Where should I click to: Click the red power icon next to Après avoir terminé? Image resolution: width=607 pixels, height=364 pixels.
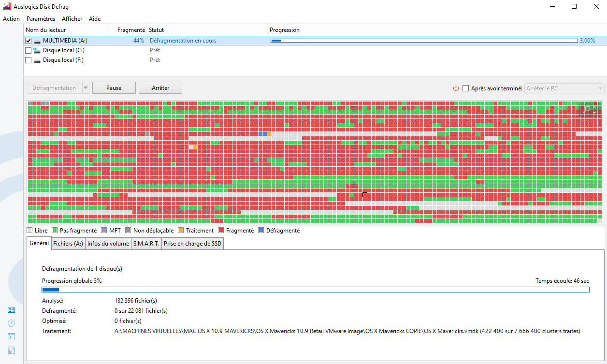click(x=456, y=88)
